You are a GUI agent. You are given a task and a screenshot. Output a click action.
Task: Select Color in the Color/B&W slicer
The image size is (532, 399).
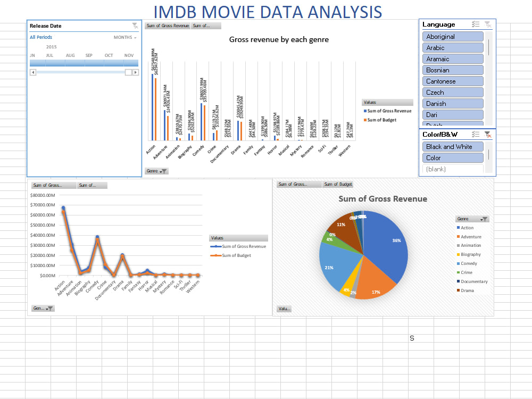click(x=453, y=157)
